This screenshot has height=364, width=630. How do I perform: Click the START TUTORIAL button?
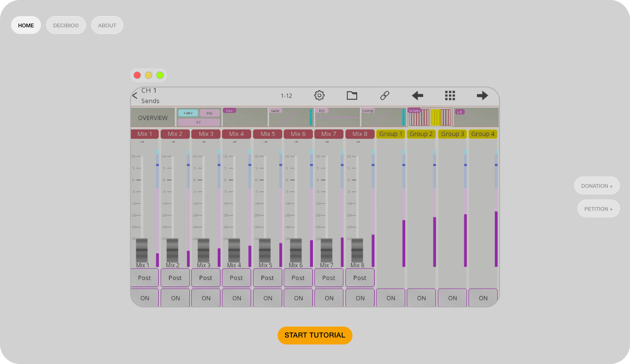pyautogui.click(x=315, y=335)
